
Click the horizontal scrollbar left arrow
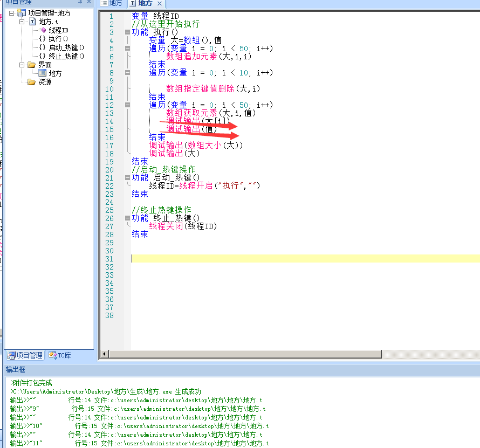(x=104, y=354)
